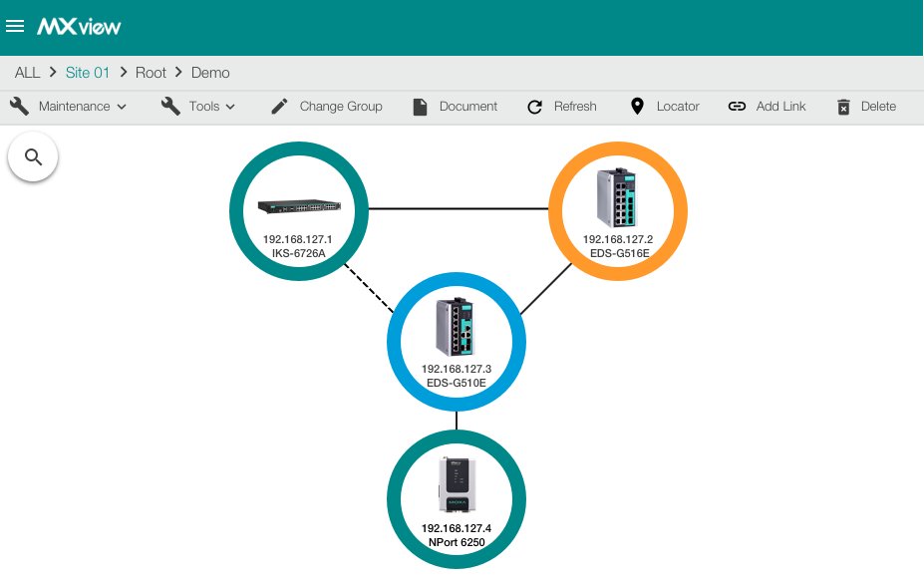The image size is (924, 577).
Task: Click the Refresh button label
Action: click(x=575, y=106)
